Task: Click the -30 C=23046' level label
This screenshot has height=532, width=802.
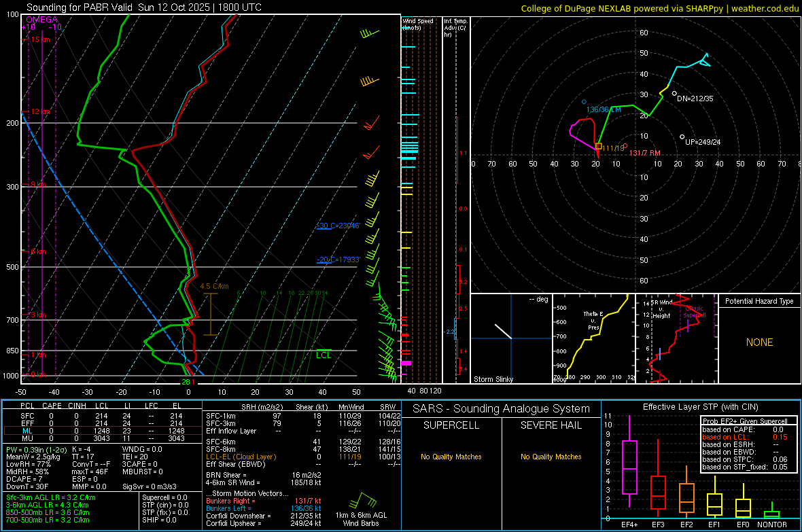Action: coord(338,226)
